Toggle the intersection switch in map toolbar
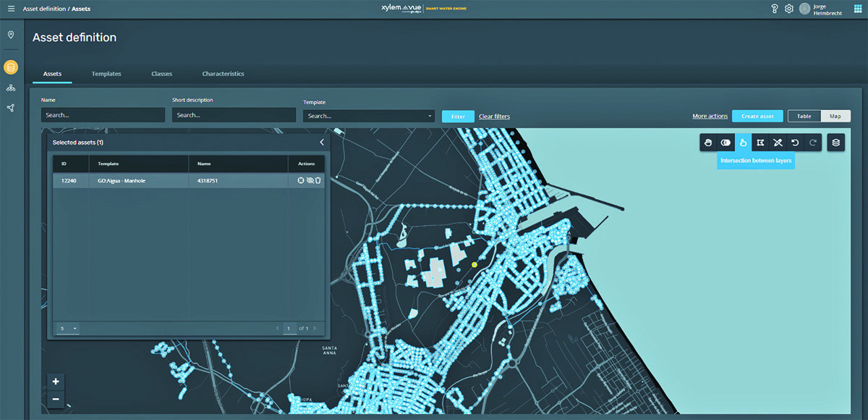The width and height of the screenshot is (868, 420). tap(726, 143)
